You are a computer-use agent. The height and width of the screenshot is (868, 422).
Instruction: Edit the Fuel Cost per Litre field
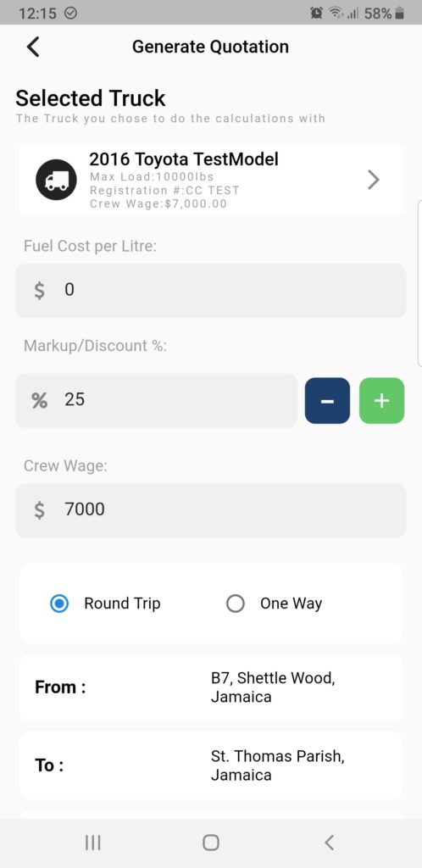(211, 291)
